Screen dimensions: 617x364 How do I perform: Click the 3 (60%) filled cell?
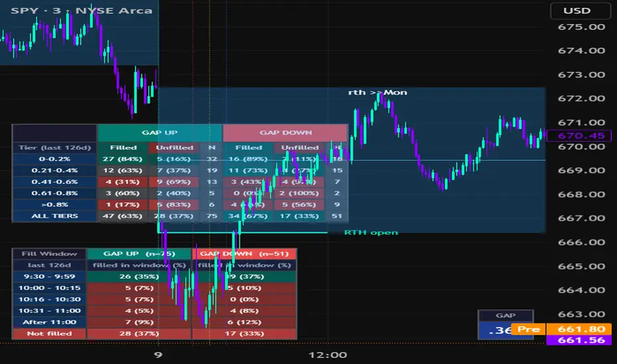click(x=122, y=193)
